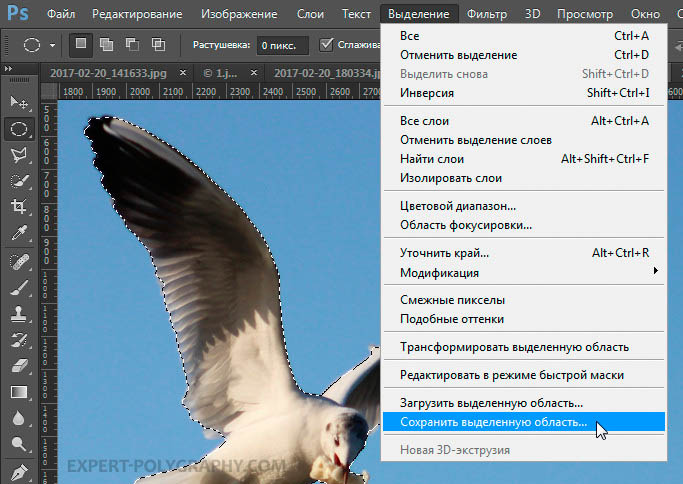Choose Редактировать в режиме быстрой маски
Screen dimensions: 683x484
tap(524, 375)
